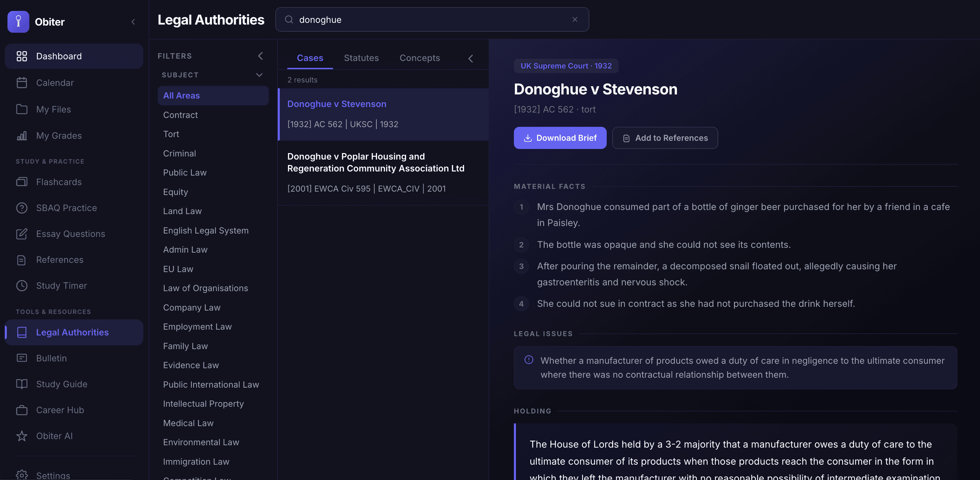Download the case brief
This screenshot has width=980, height=480.
click(560, 138)
